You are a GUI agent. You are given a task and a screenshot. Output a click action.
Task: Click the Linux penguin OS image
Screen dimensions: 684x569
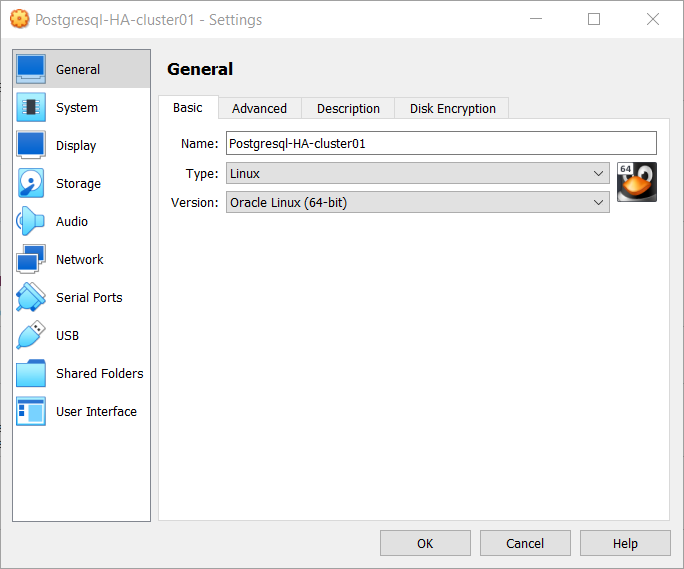636,182
